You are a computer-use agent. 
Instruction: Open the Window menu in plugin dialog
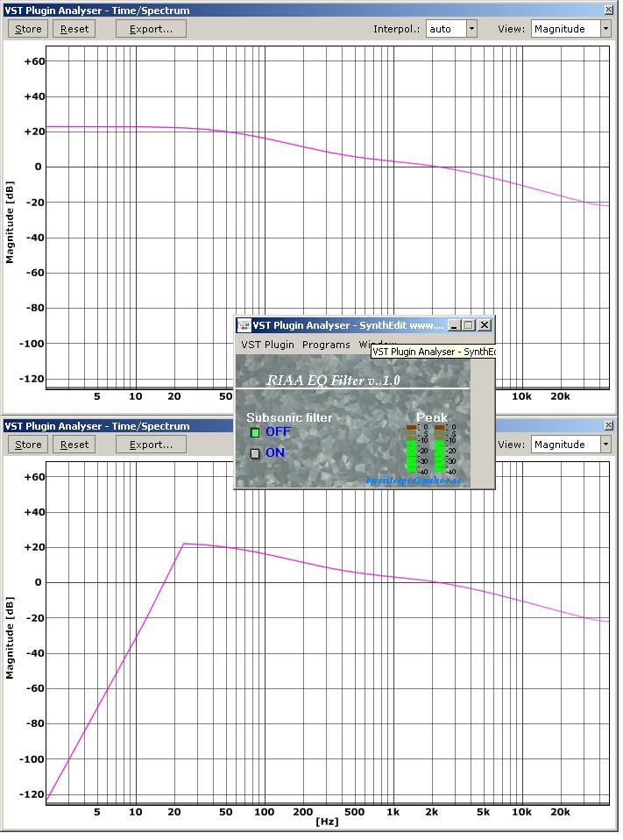[x=365, y=344]
